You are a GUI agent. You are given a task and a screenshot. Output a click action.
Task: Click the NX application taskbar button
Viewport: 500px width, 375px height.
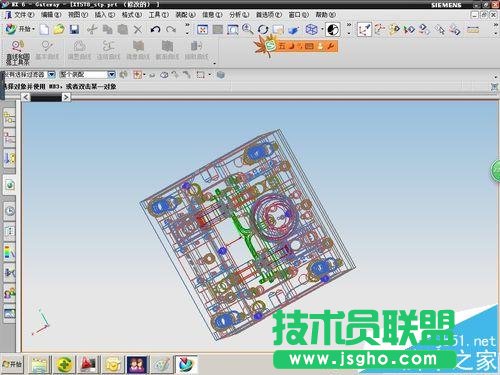click(x=187, y=365)
